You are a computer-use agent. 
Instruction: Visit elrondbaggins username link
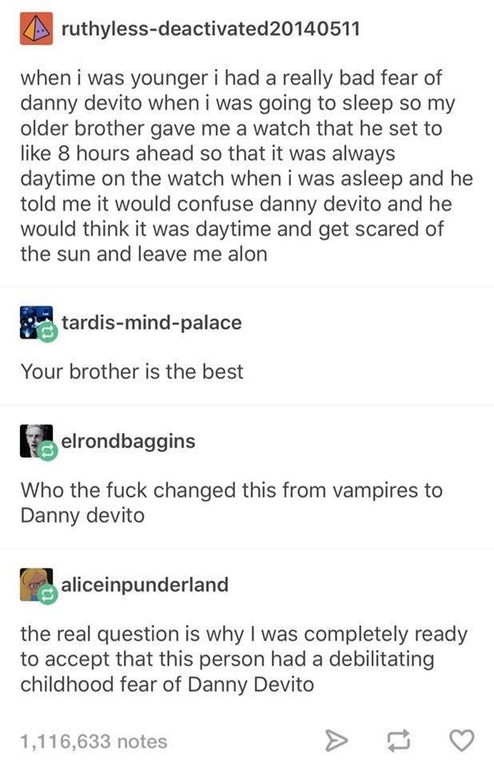[x=128, y=441]
